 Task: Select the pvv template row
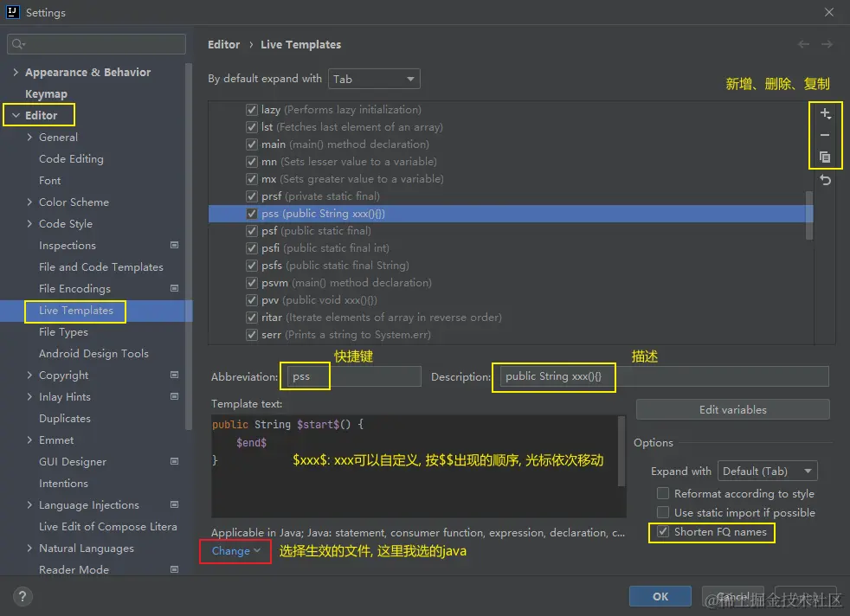[511, 300]
